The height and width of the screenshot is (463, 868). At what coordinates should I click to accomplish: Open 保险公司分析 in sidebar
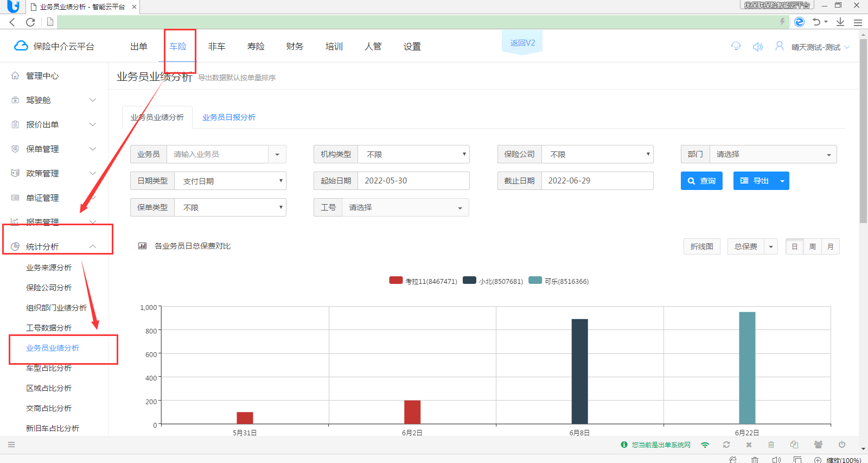pos(49,288)
